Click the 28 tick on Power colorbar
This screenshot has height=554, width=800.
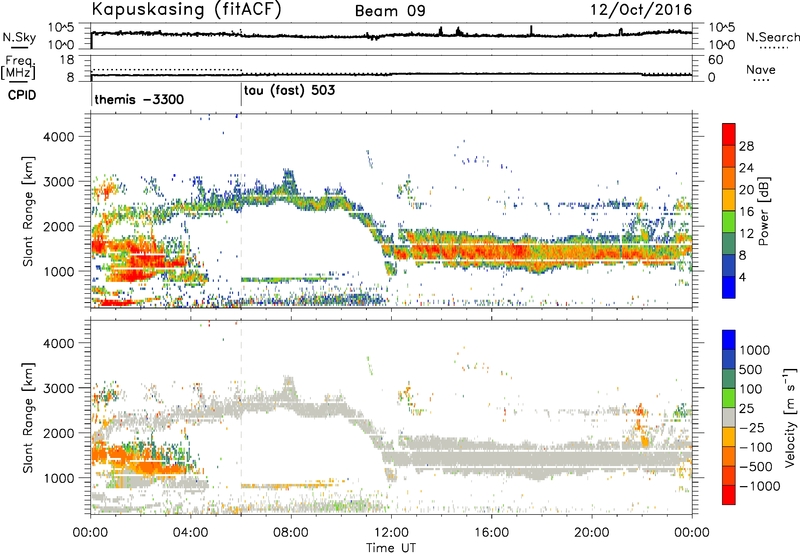click(x=746, y=146)
